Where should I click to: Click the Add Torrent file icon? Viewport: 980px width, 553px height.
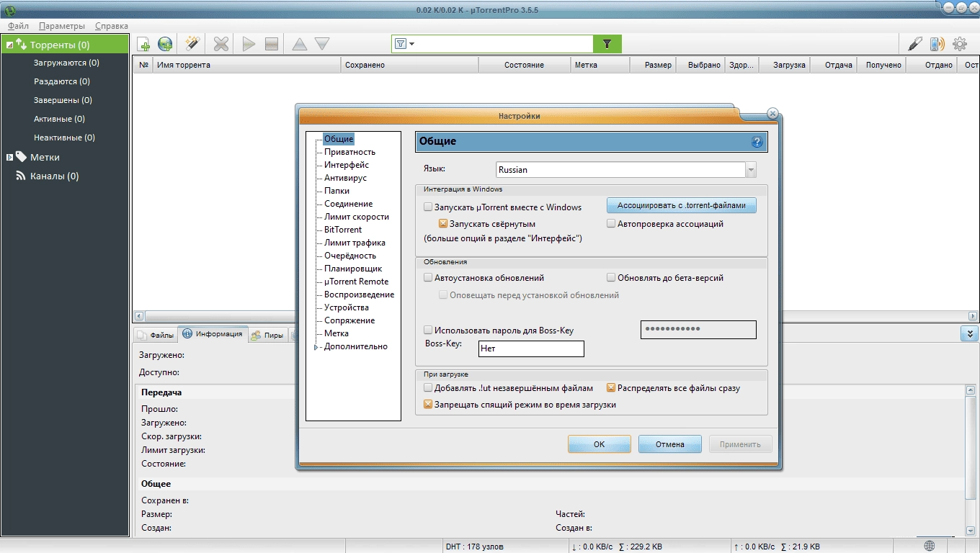tap(144, 44)
